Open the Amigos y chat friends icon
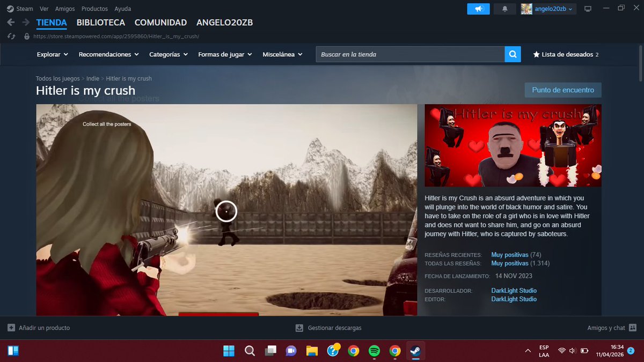This screenshot has height=362, width=644. click(633, 328)
